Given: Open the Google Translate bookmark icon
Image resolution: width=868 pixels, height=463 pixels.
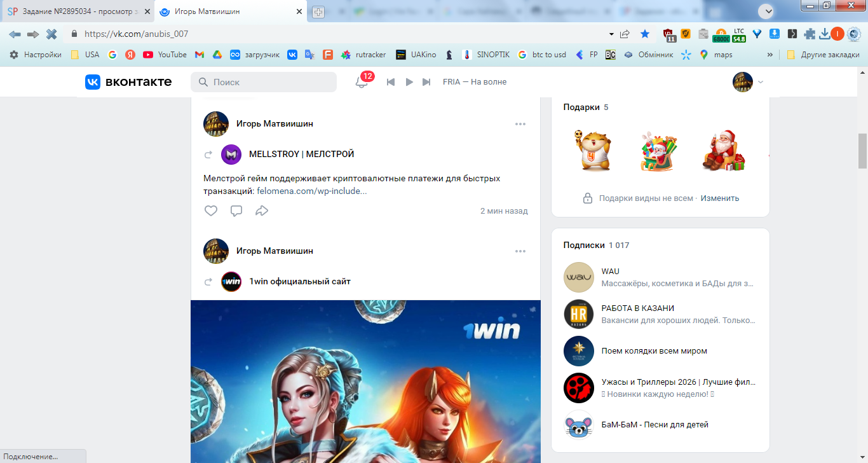Looking at the screenshot, I should pos(310,55).
